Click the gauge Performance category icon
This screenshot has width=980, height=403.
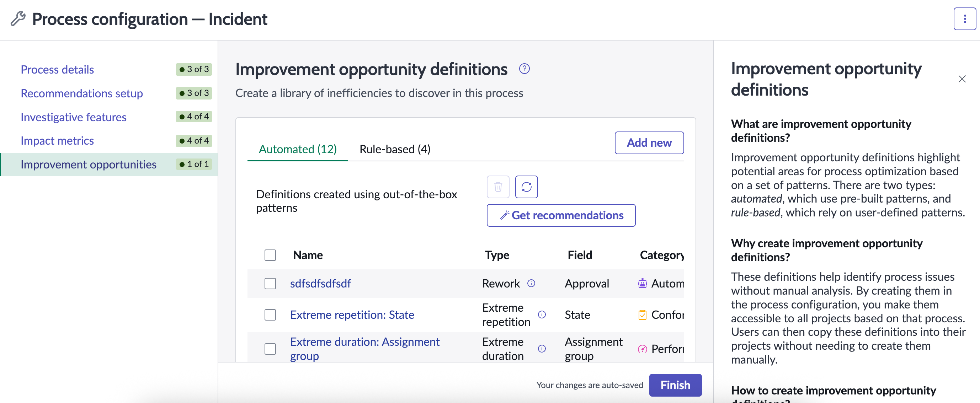click(642, 349)
